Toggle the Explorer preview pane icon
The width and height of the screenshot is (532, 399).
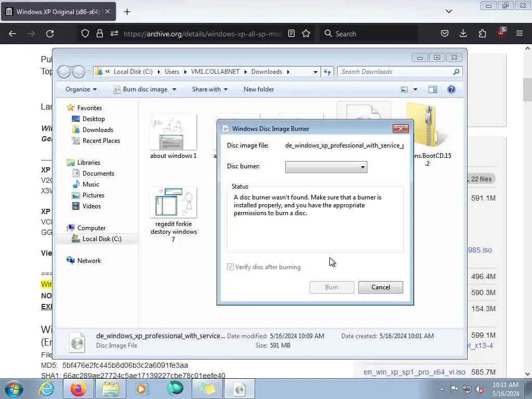tap(433, 89)
